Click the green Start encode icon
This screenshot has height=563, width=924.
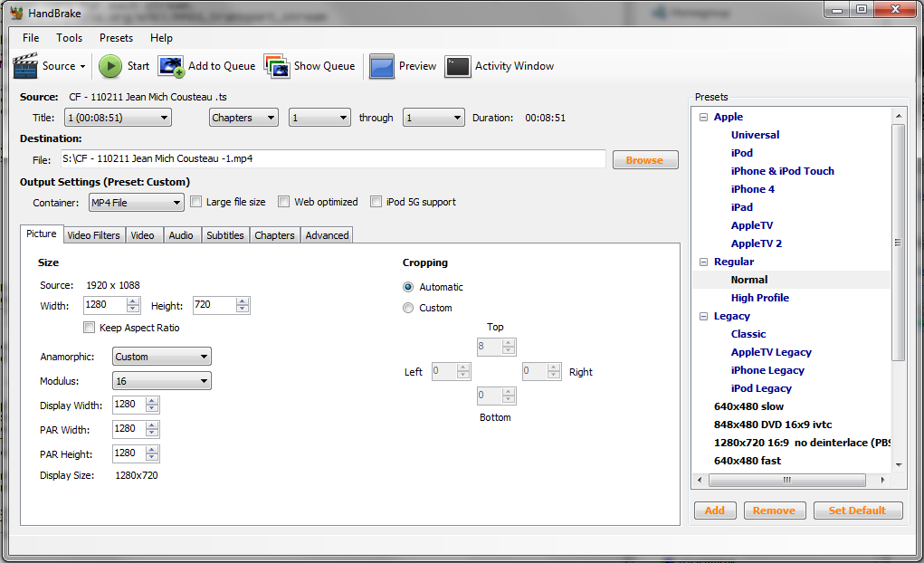[110, 66]
